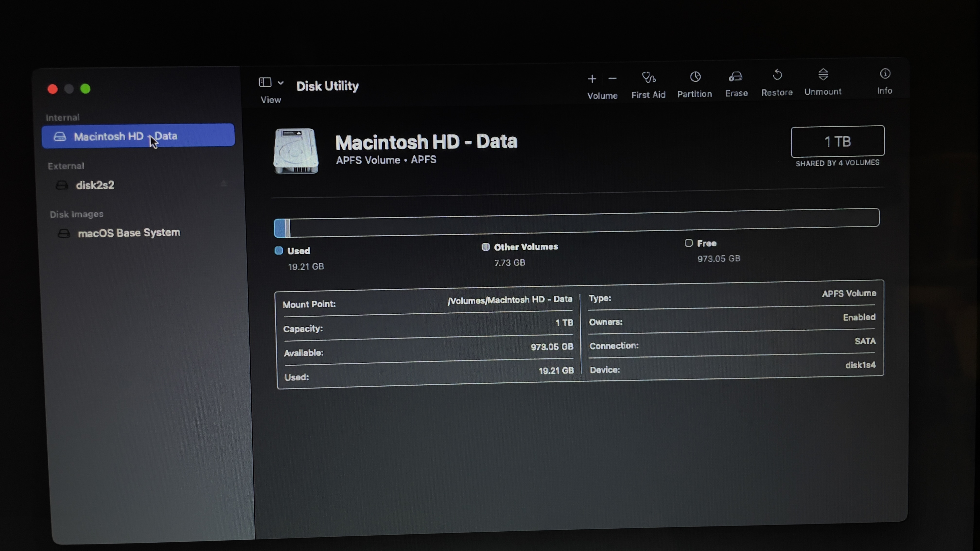Screen dimensions: 980x551
Task: Click the Unmount toolbar icon
Action: click(823, 75)
